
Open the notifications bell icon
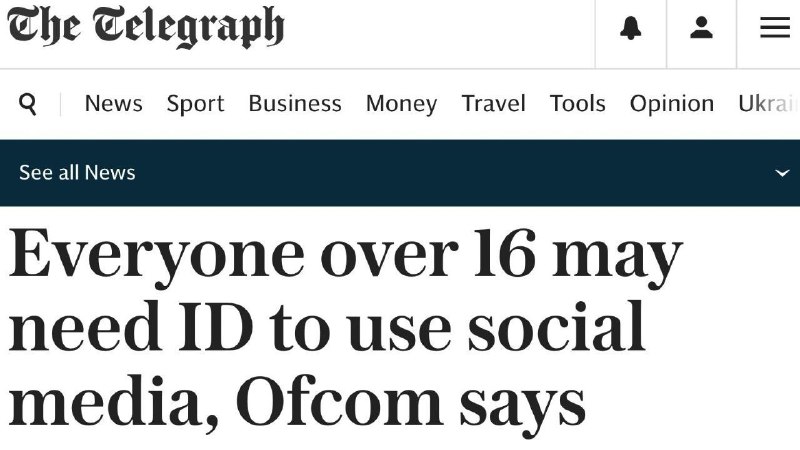pyautogui.click(x=631, y=28)
